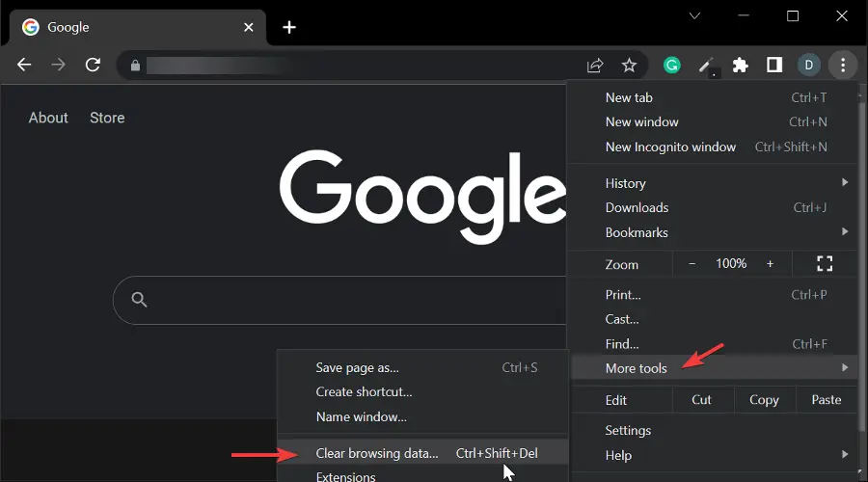
Task: Click the search magnifier icon in Google box
Action: tap(139, 300)
